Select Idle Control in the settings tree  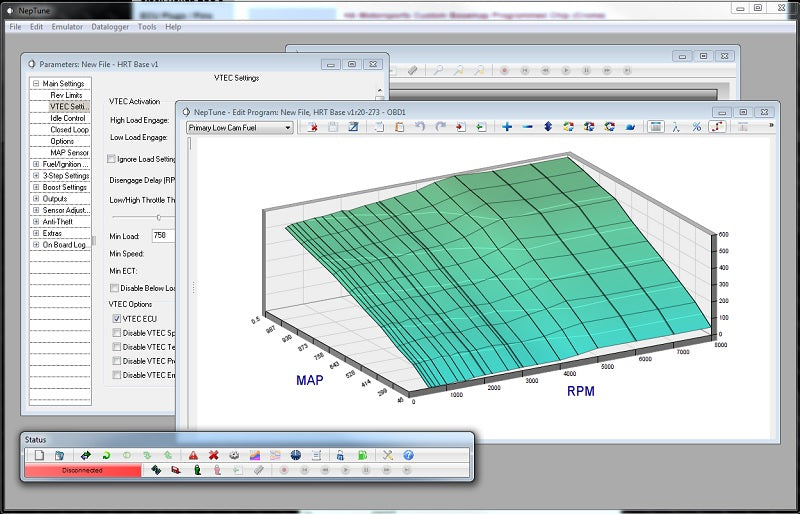[x=68, y=118]
